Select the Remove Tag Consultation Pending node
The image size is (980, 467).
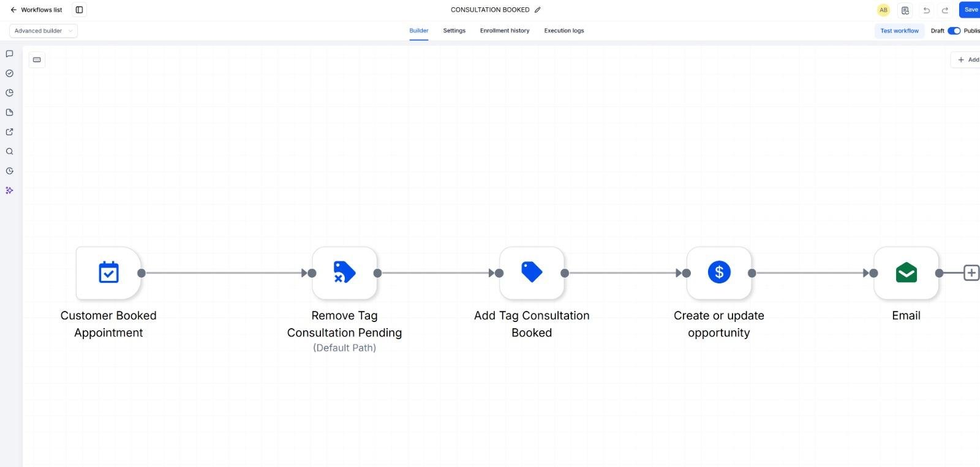click(x=344, y=273)
